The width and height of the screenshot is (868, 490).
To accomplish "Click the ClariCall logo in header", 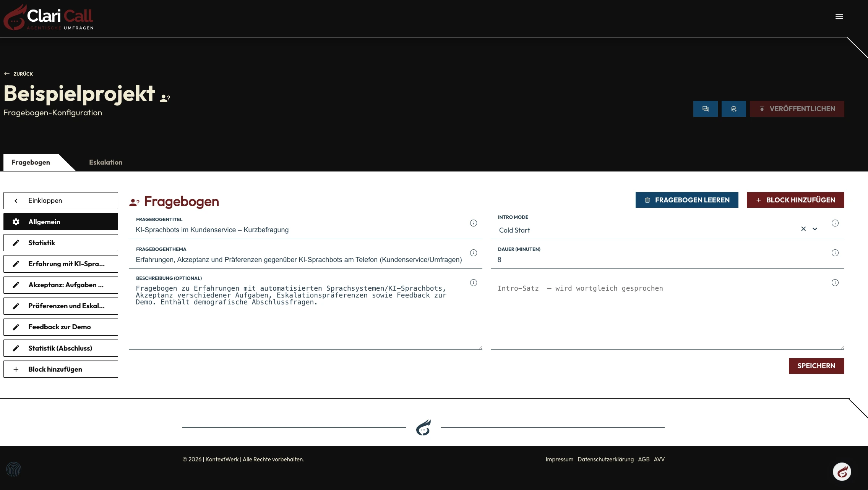I will (49, 17).
